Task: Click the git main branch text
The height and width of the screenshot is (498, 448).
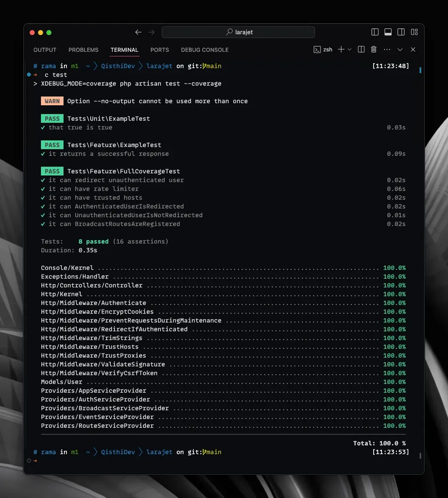Action: pyautogui.click(x=211, y=66)
